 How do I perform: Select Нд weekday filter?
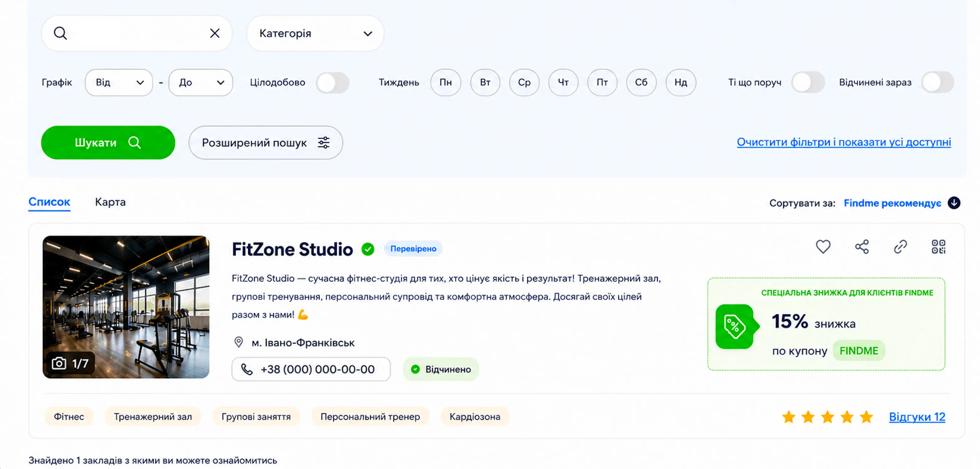(x=681, y=82)
